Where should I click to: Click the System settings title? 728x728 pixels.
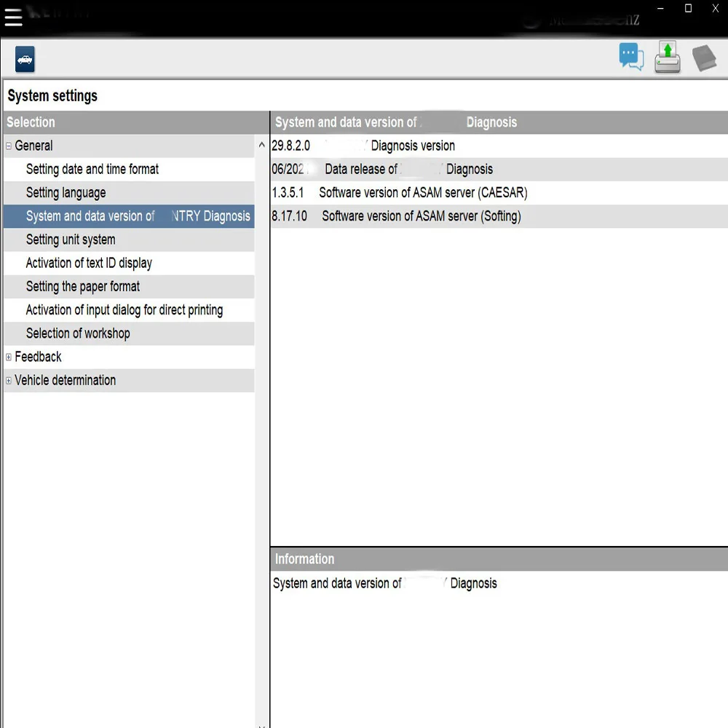click(52, 95)
